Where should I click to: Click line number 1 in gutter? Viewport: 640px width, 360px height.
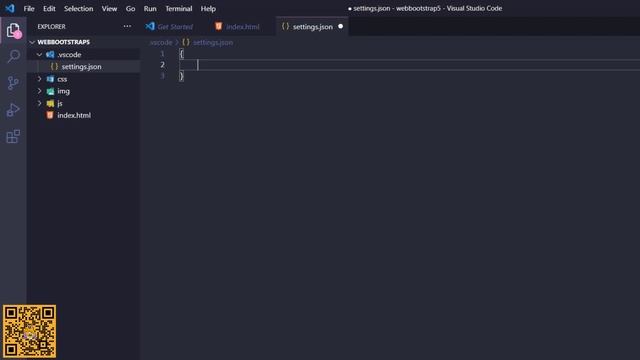tap(162, 54)
